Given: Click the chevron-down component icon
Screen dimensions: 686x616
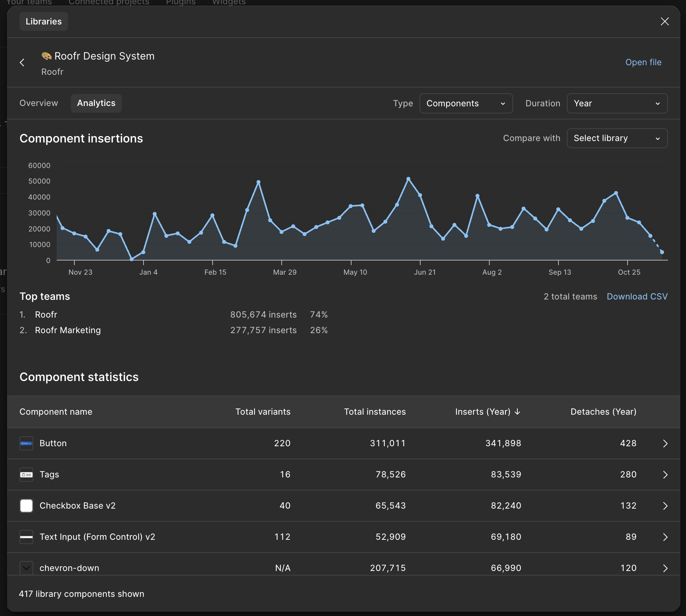Looking at the screenshot, I should point(26,568).
